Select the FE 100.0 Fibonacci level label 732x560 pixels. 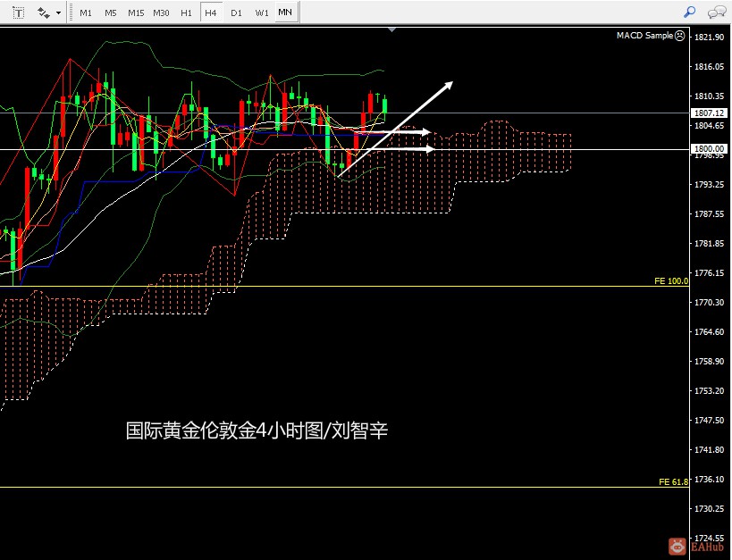[x=671, y=281]
